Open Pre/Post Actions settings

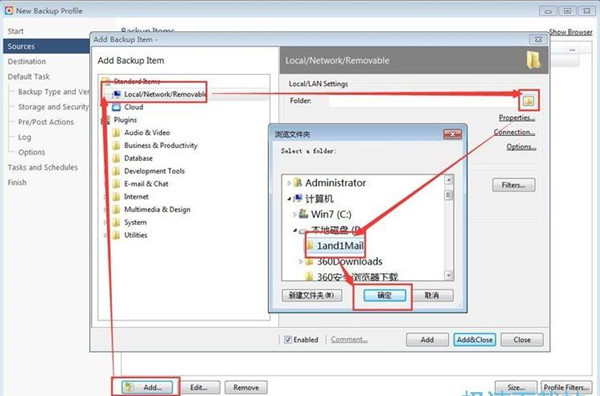click(x=46, y=122)
